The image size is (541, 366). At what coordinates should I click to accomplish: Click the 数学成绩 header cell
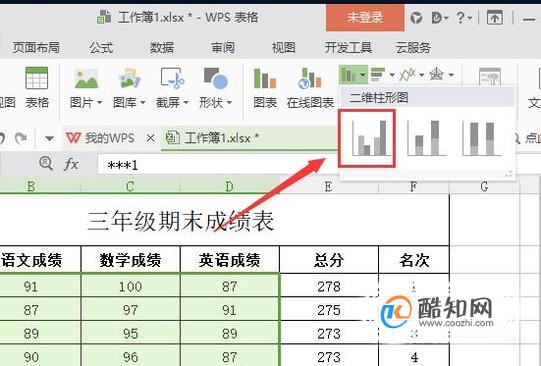pyautogui.click(x=130, y=260)
